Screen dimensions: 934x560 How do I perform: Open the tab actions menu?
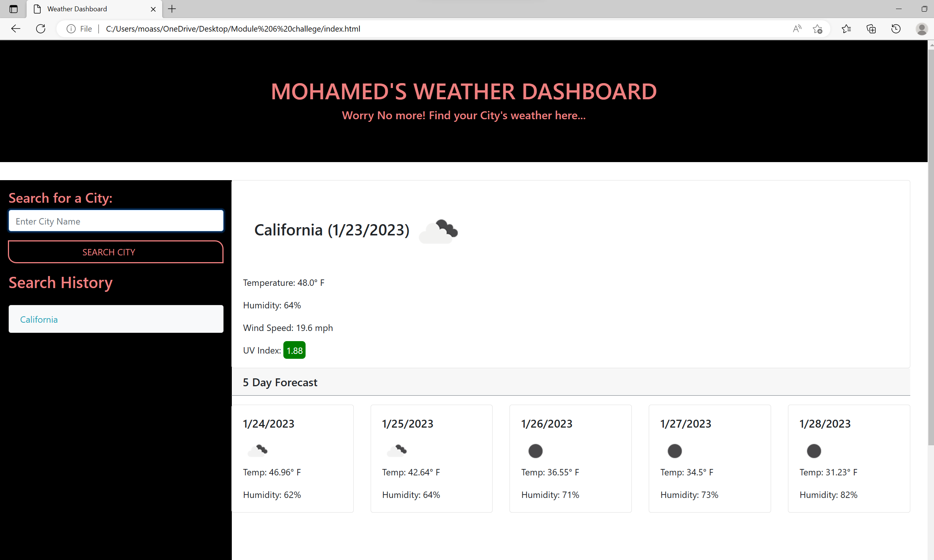pos(14,9)
